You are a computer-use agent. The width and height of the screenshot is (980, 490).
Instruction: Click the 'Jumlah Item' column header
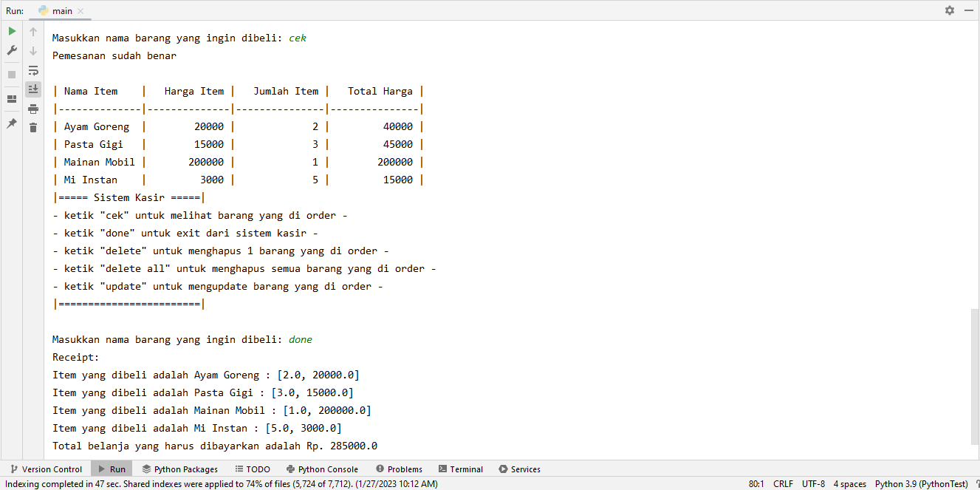(286, 92)
